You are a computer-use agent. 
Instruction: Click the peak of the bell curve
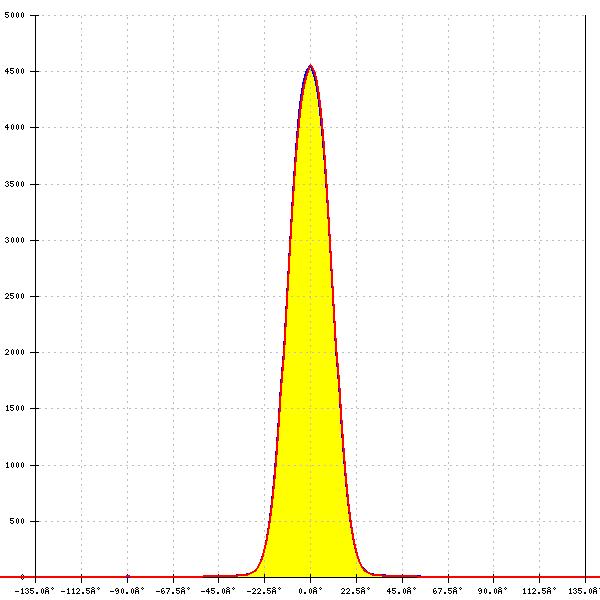311,66
